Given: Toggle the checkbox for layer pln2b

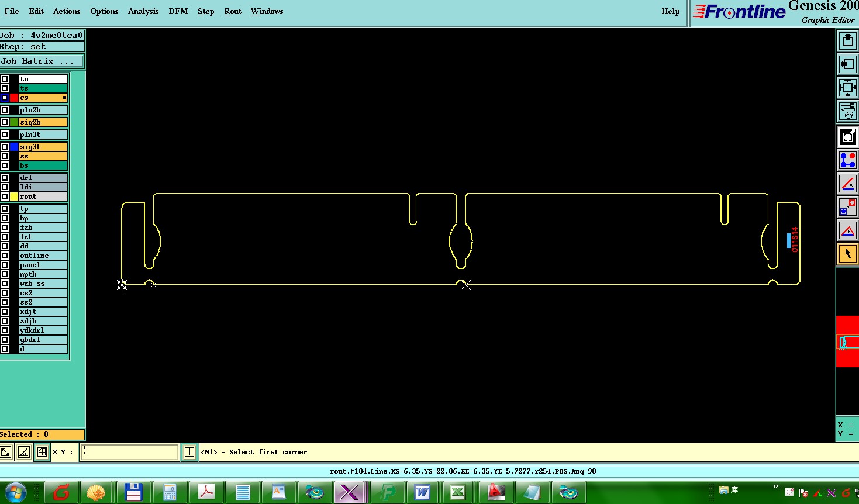Looking at the screenshot, I should click(x=5, y=110).
